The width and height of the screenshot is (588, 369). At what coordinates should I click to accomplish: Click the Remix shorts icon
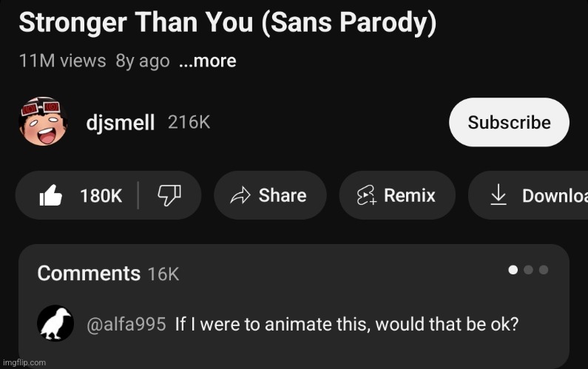(366, 195)
